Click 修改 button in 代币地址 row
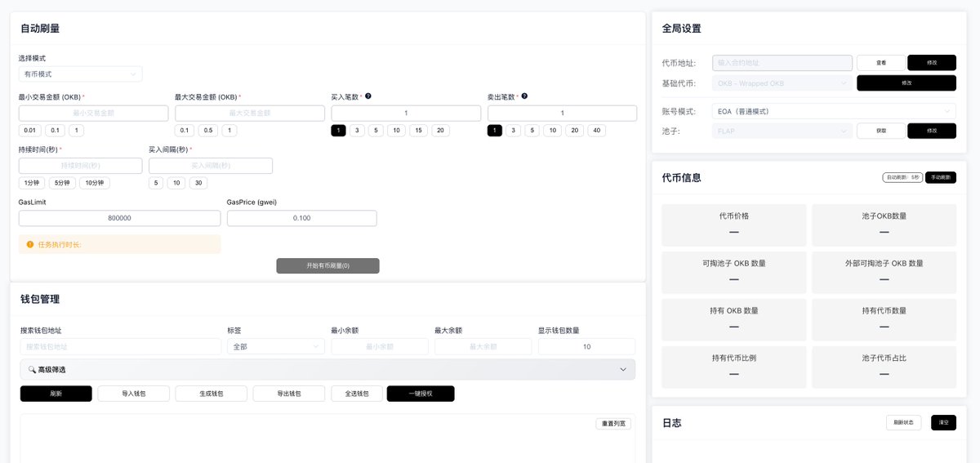This screenshot has height=463, width=980. (x=932, y=63)
